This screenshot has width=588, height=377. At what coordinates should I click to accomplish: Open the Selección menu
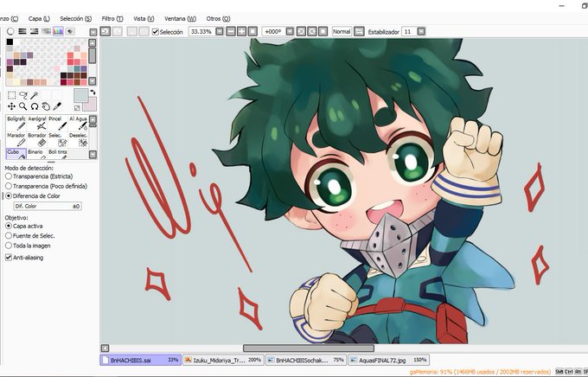click(x=76, y=18)
